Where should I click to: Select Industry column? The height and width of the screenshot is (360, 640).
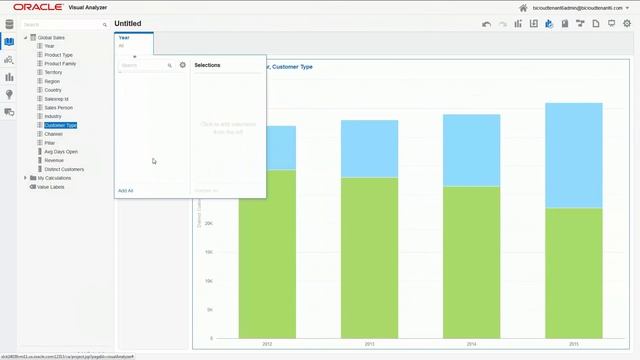pos(53,116)
